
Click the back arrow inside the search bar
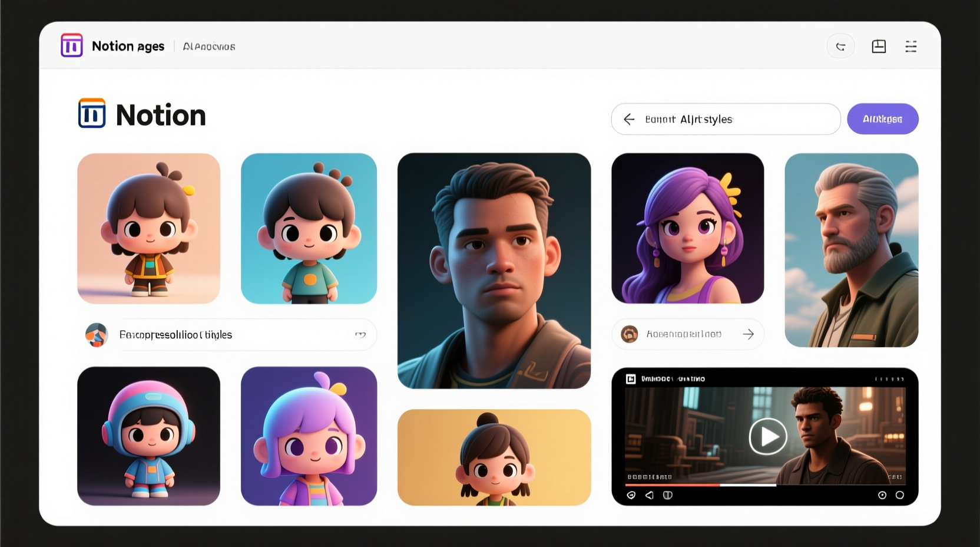[x=630, y=119]
